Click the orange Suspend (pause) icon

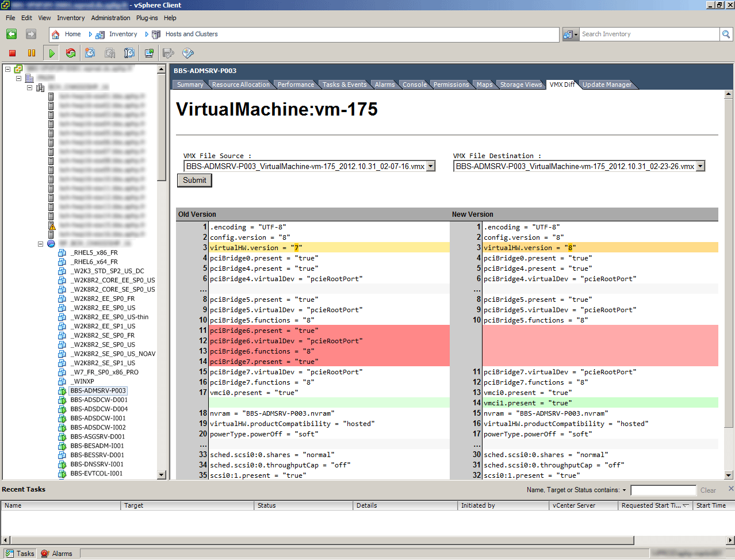pos(32,53)
